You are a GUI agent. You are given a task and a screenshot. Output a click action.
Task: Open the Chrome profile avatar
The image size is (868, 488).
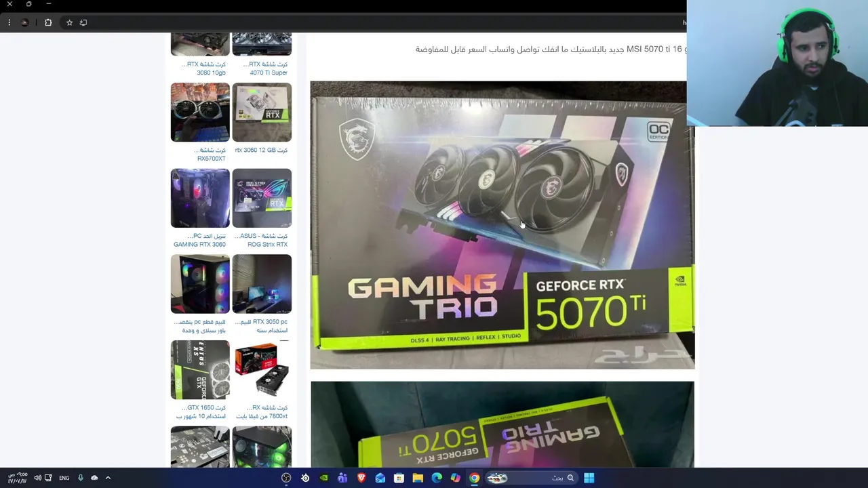pyautogui.click(x=25, y=22)
